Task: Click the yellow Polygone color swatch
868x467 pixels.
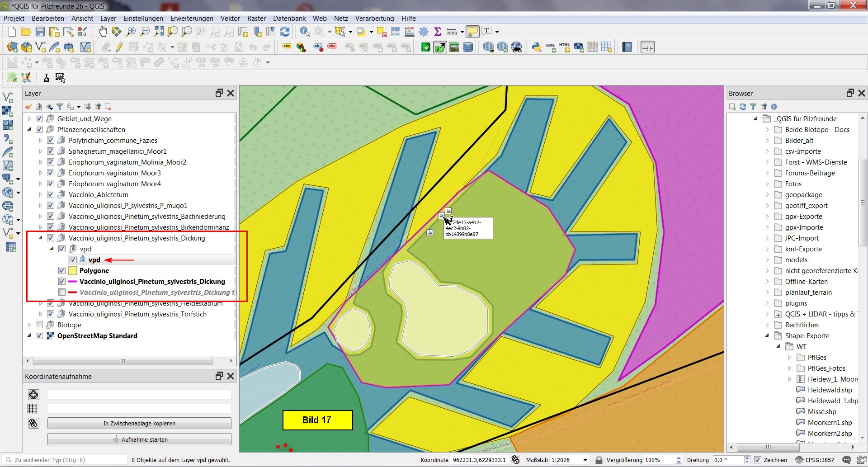Action: coord(72,271)
